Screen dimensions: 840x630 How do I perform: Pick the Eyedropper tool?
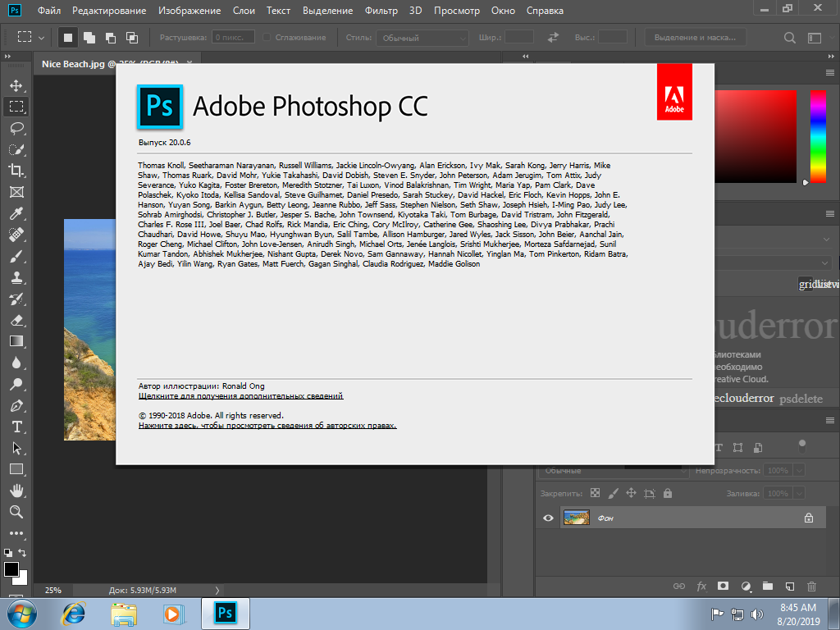[x=16, y=213]
